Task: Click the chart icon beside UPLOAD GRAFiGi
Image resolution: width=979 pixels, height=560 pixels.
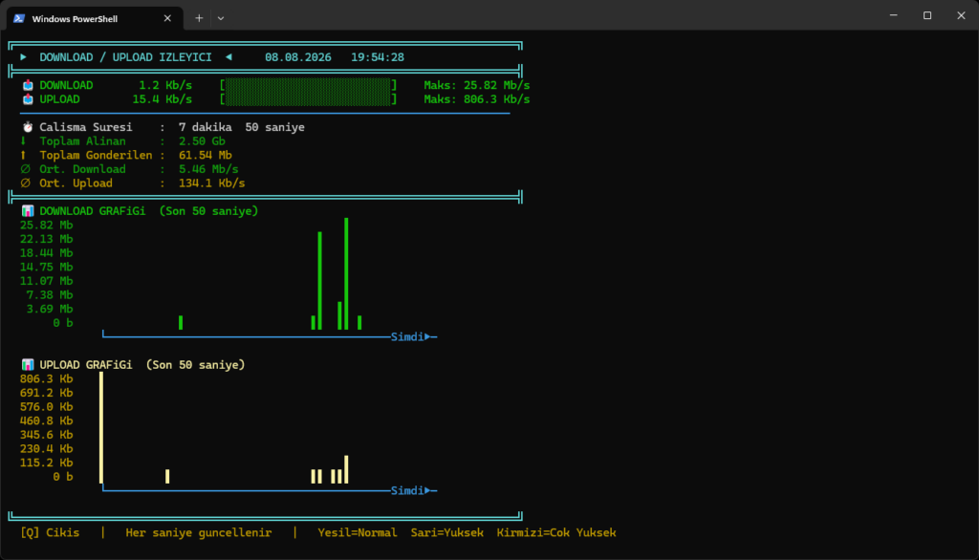Action: tap(28, 365)
